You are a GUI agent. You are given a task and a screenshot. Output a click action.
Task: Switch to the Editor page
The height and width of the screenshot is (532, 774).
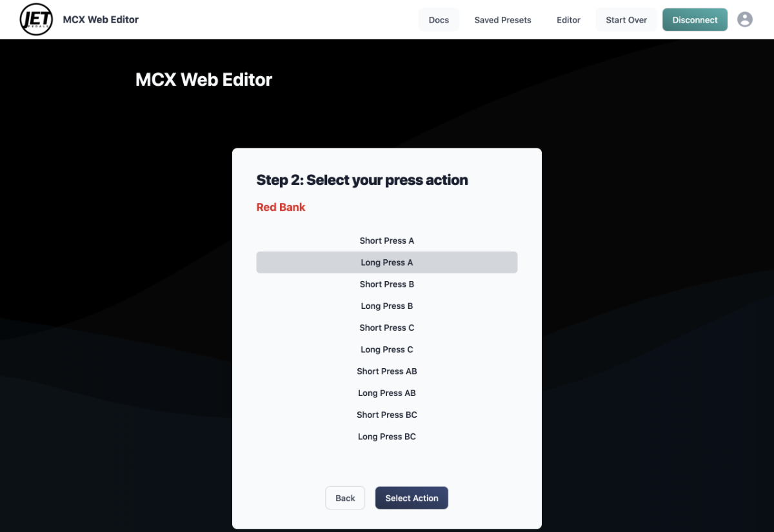pyautogui.click(x=569, y=20)
